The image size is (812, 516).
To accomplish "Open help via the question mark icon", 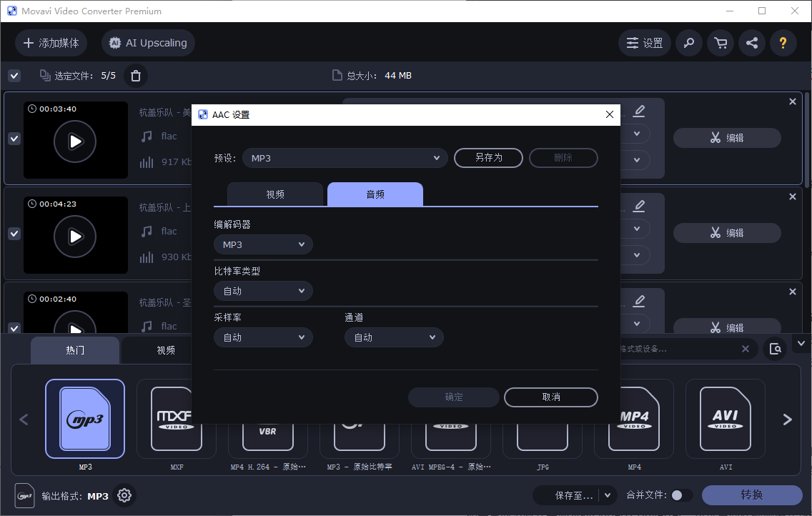I will click(x=783, y=43).
